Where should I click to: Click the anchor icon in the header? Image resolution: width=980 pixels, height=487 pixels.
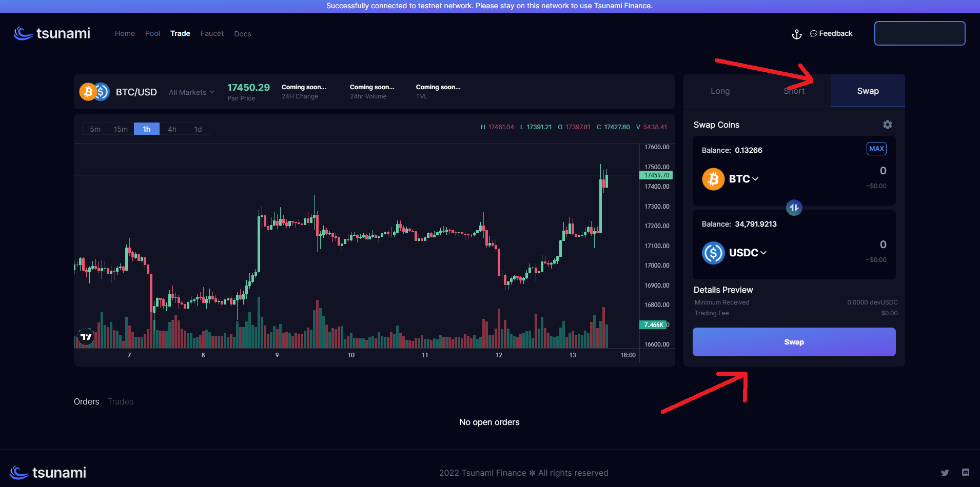click(797, 34)
